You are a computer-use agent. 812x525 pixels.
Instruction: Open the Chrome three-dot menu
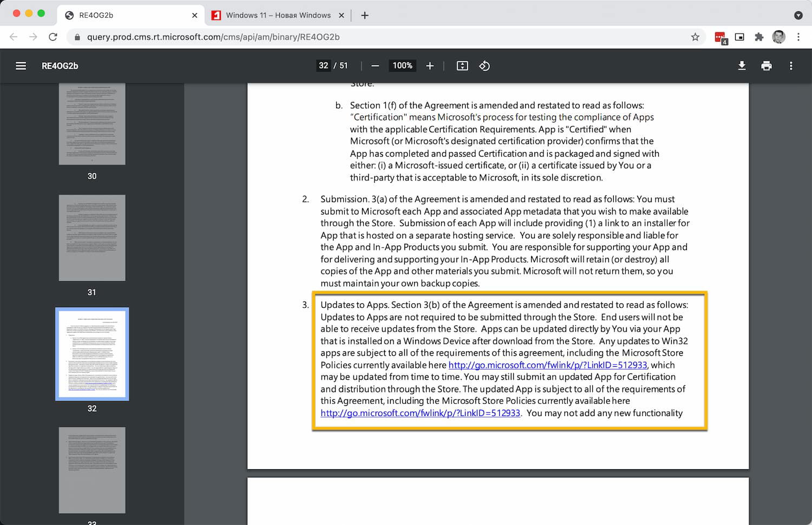(x=798, y=37)
